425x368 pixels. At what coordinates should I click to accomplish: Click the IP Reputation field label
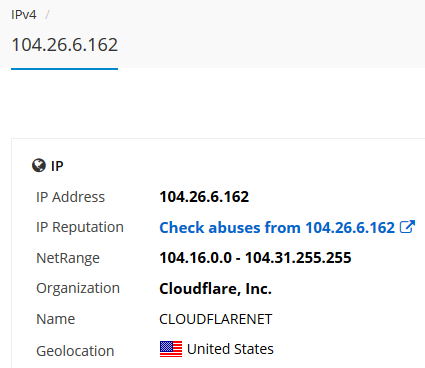80,228
